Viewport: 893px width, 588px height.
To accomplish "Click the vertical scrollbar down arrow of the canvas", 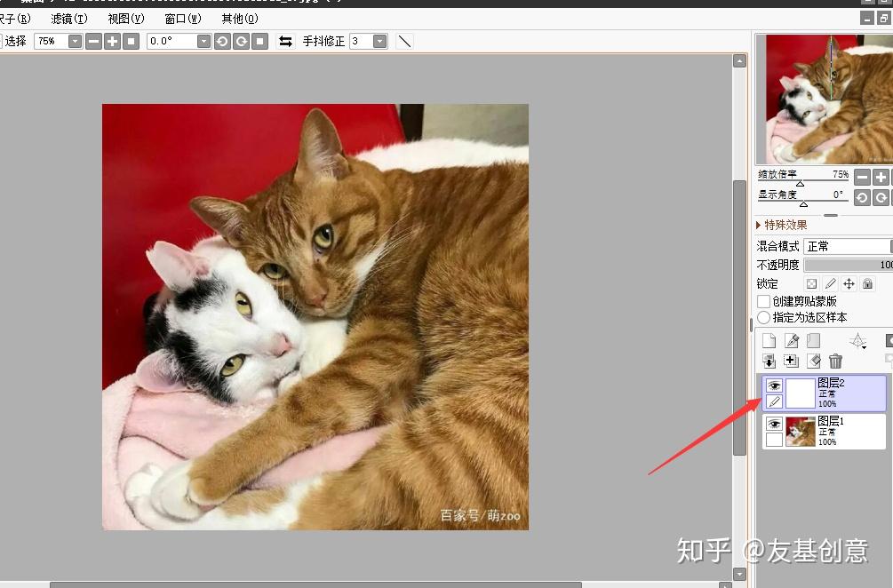I will tap(739, 574).
